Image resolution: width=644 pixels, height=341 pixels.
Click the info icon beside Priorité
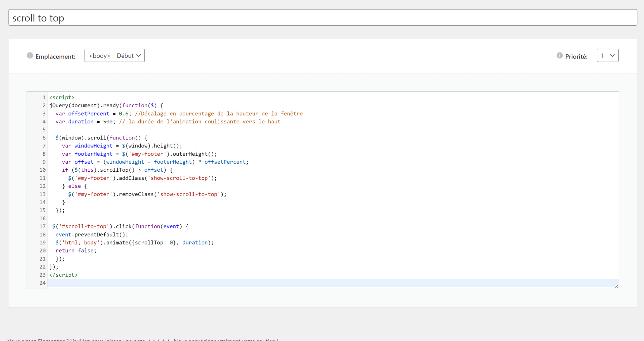[559, 55]
